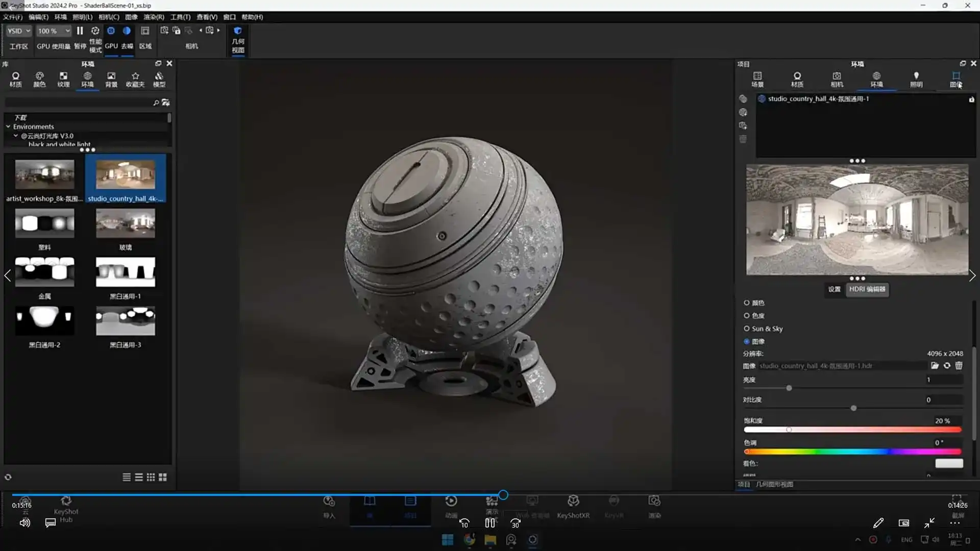
Task: Click the 设置 tab button
Action: [x=834, y=289]
